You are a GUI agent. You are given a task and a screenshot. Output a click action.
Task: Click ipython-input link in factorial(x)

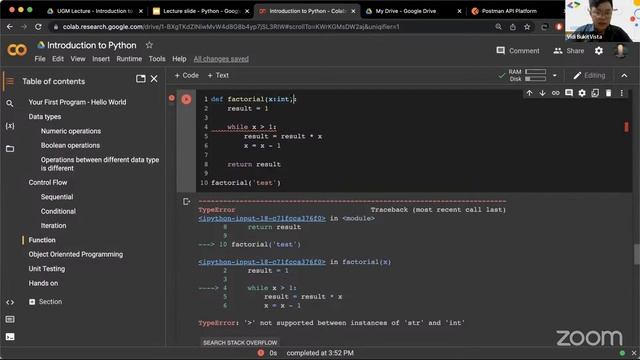click(x=262, y=262)
